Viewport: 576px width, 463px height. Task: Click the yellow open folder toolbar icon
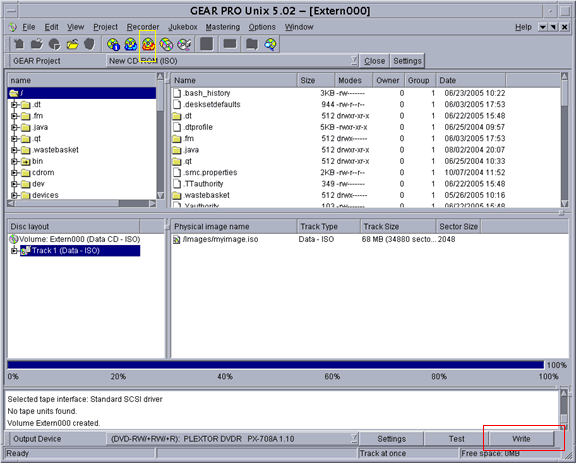click(72, 44)
